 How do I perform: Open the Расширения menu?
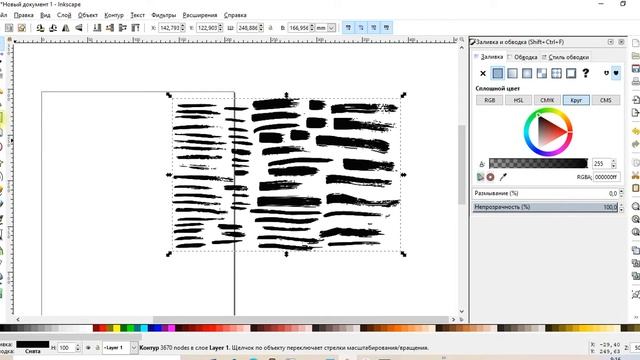200,15
